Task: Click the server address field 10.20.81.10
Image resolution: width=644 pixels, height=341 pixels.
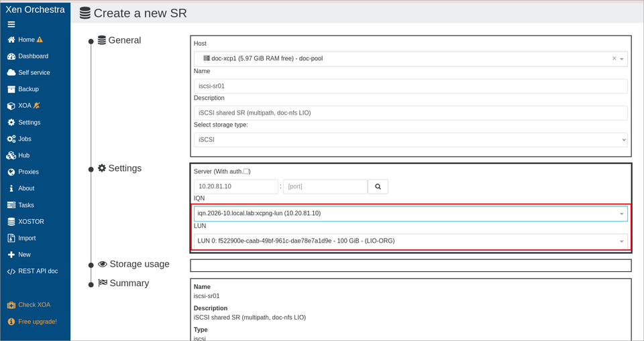Action: pos(236,186)
